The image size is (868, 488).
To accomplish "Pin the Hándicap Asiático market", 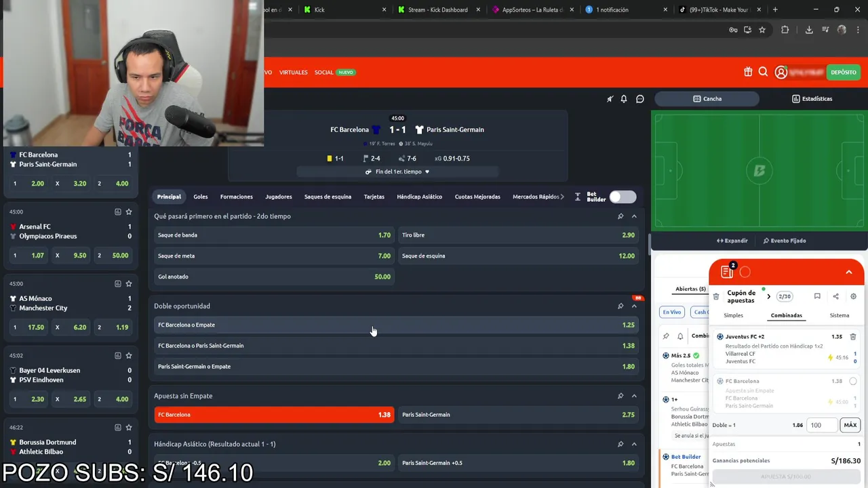I will 620,444.
